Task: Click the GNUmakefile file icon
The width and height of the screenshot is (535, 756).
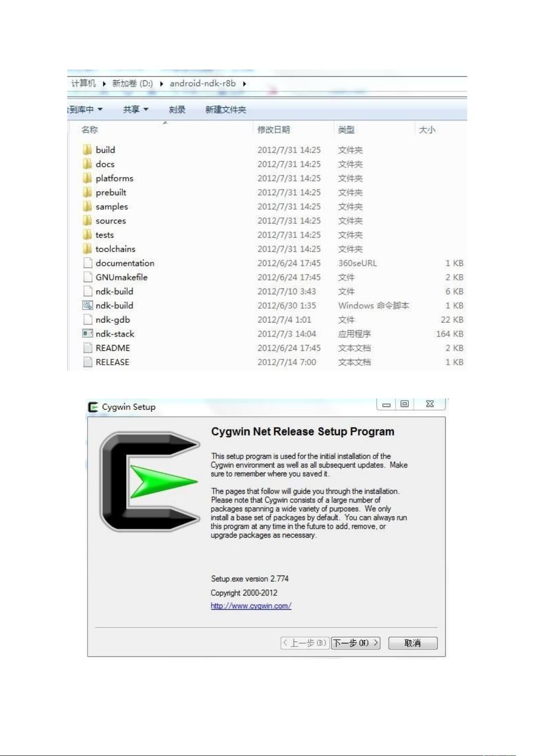Action: (88, 277)
